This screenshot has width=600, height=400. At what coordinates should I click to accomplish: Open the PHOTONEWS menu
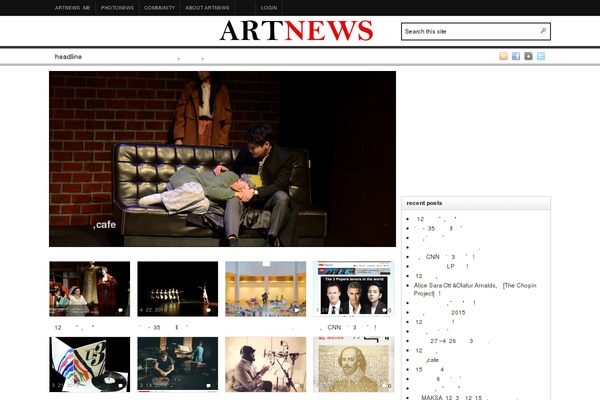tap(117, 8)
